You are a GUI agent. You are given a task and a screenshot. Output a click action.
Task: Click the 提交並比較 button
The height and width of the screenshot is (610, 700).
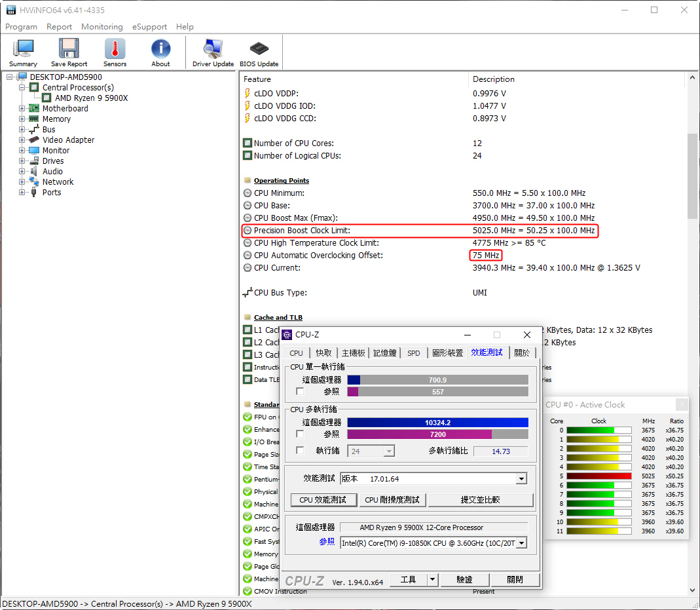point(481,500)
